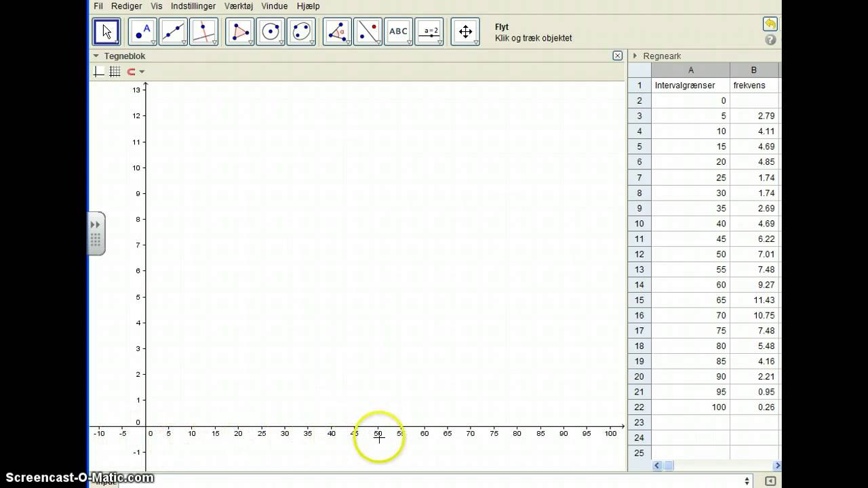The height and width of the screenshot is (488, 868).
Task: Open the help question mark icon
Action: [x=770, y=40]
